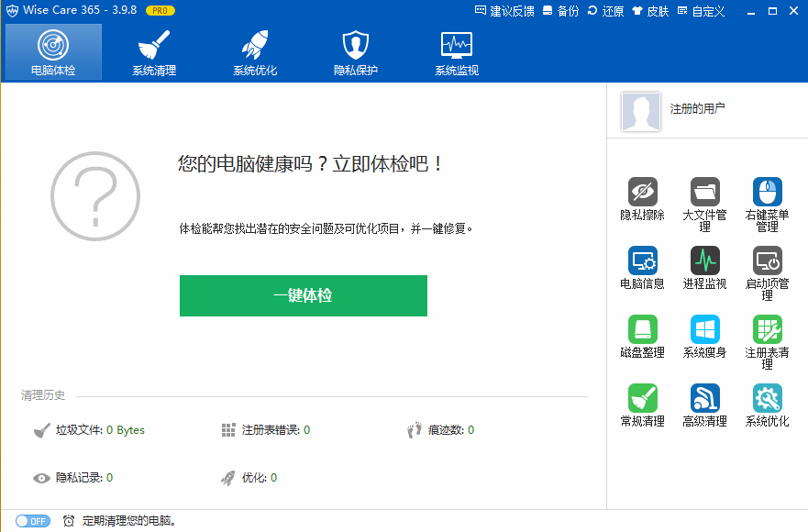Viewport: 808px width, 532px height.
Task: Enable scheduled cleaning via OFF switch
Action: [x=33, y=520]
